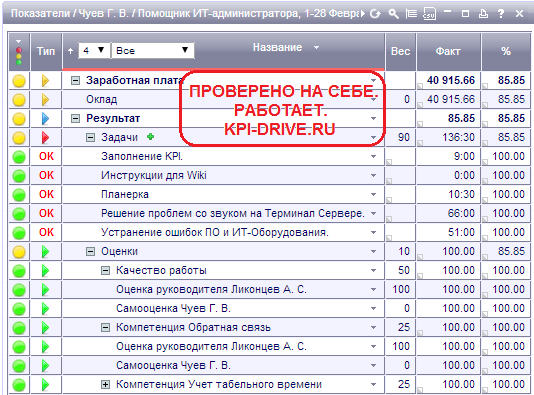
Task: Open row menu arrow for Заполнение KPI
Action: click(x=374, y=157)
